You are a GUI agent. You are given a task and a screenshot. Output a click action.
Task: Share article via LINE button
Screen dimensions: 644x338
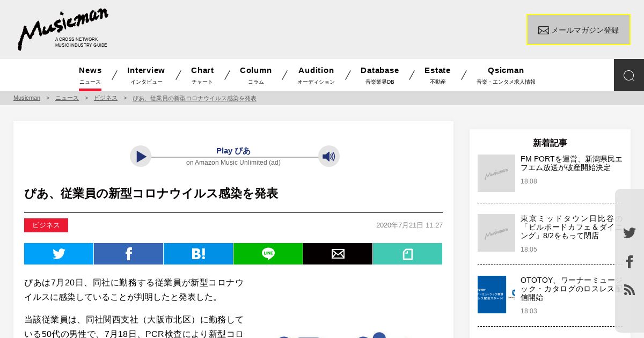(268, 254)
